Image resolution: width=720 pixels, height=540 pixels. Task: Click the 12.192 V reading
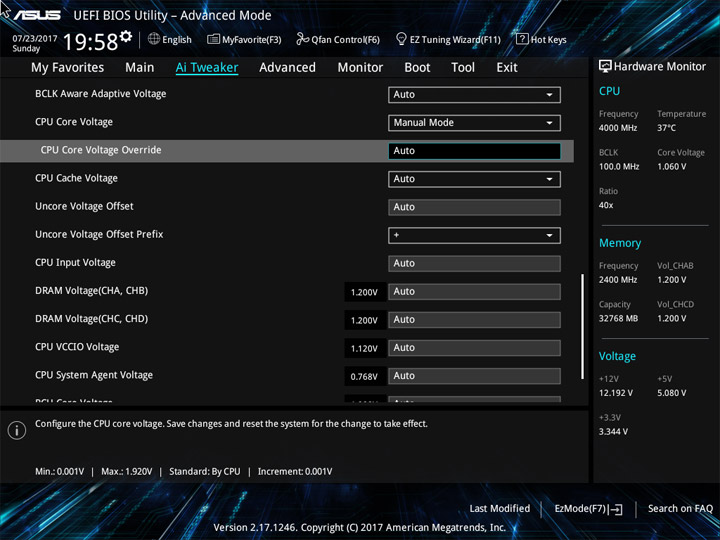615,393
